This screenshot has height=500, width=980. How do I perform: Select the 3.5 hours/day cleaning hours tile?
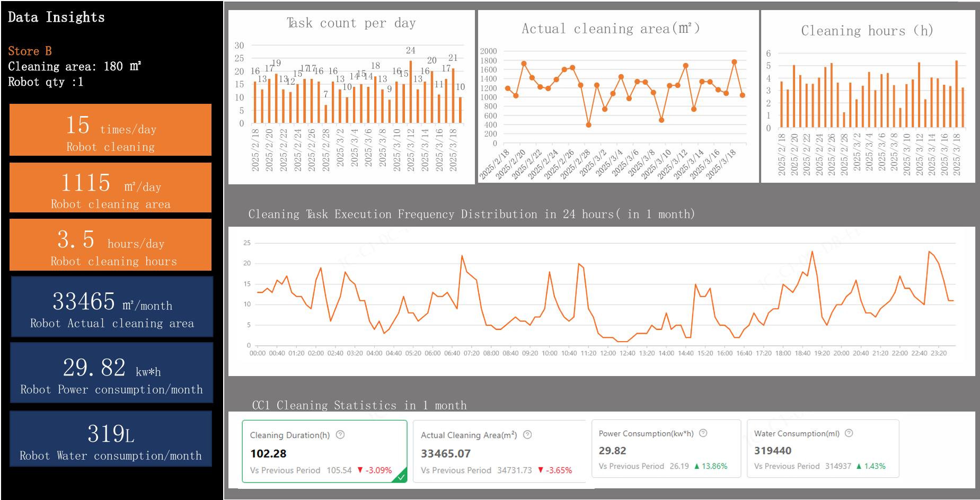point(110,245)
